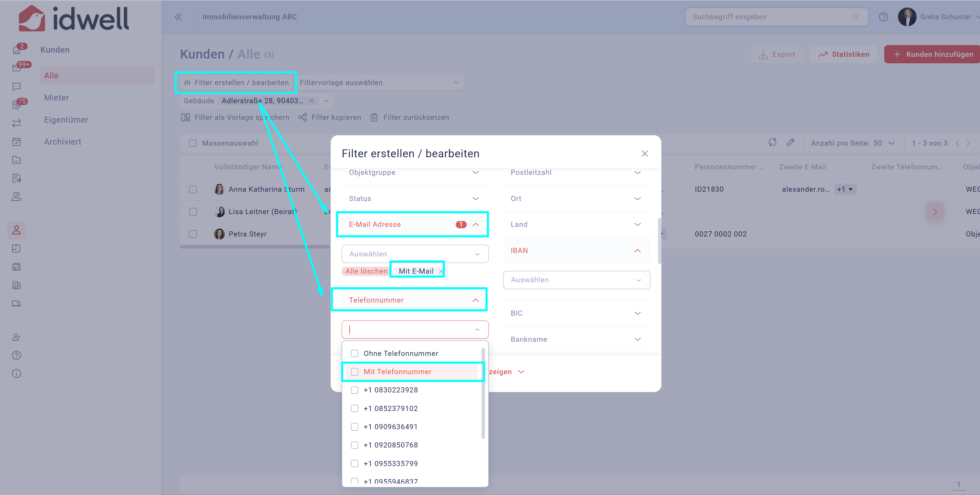Select the customers person sidebar icon
The height and width of the screenshot is (495, 980).
point(17,230)
